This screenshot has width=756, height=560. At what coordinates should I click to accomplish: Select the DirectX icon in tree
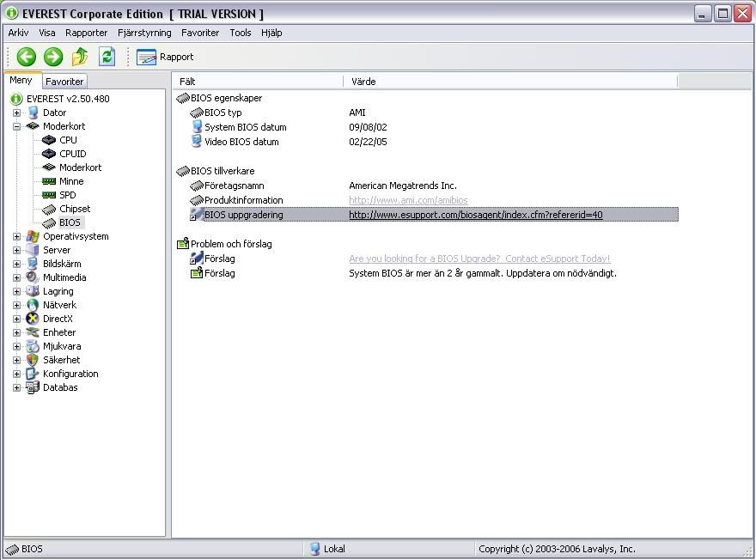[x=33, y=319]
